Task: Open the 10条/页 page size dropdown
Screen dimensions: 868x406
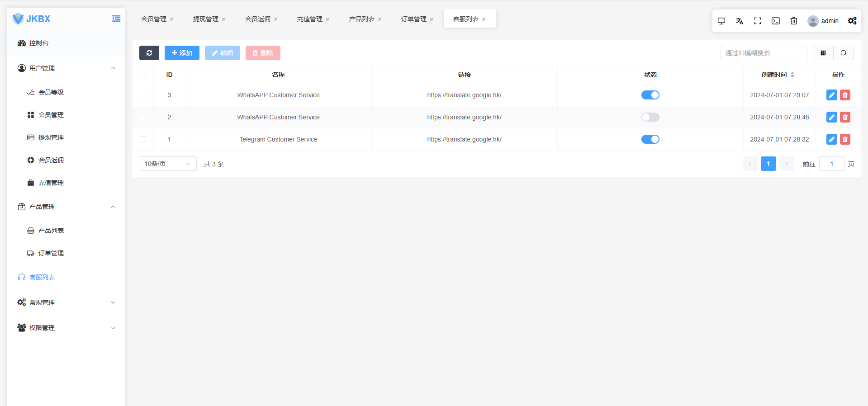Action: [168, 164]
